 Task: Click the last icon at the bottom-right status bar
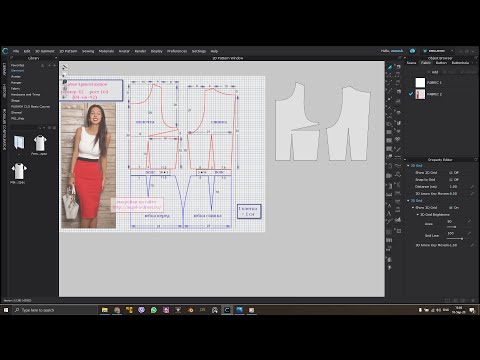tap(473, 300)
